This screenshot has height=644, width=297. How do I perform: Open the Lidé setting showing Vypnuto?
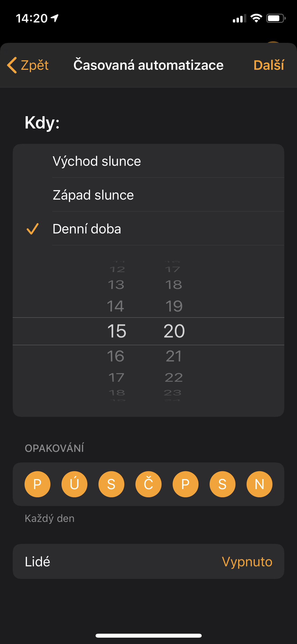pyautogui.click(x=148, y=562)
